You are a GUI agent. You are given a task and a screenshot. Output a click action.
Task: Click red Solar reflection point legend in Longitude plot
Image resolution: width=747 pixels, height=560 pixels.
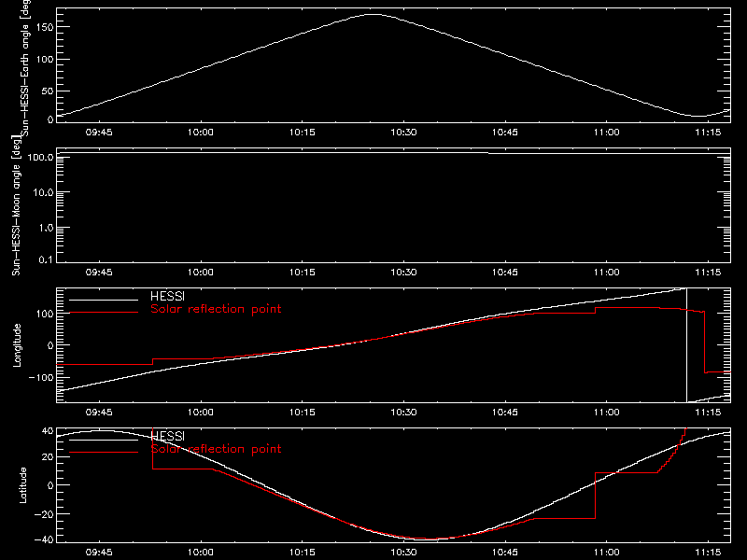click(216, 309)
